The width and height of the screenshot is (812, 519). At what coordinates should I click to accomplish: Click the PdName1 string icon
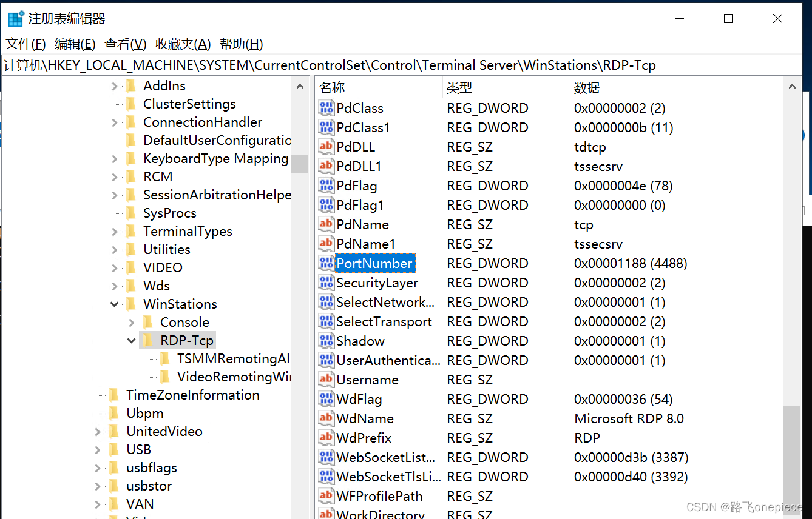click(x=326, y=244)
